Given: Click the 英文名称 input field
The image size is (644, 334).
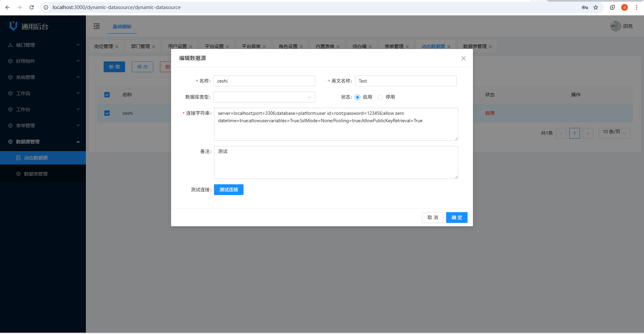Looking at the screenshot, I should tap(406, 81).
